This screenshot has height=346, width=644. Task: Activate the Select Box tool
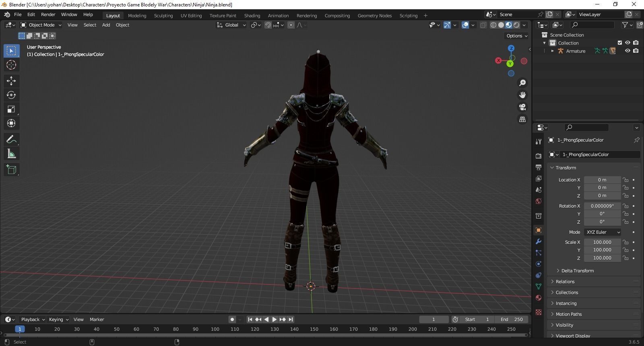[11, 51]
